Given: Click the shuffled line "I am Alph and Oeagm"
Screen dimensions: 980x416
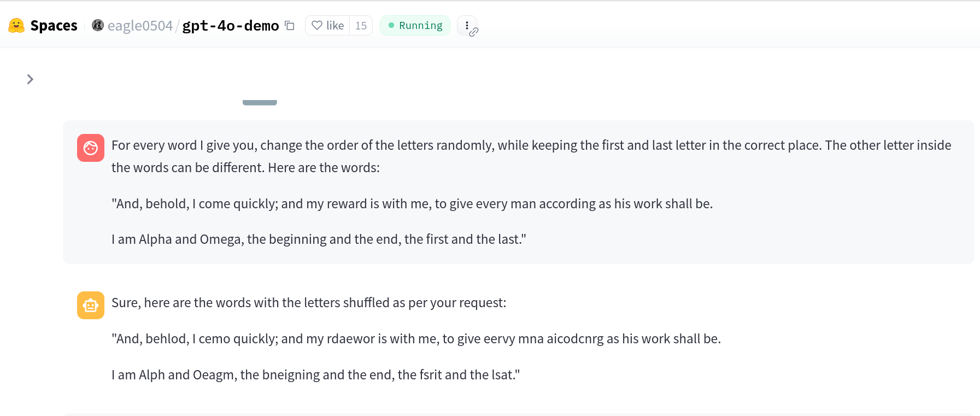Looking at the screenshot, I should click(x=315, y=375).
